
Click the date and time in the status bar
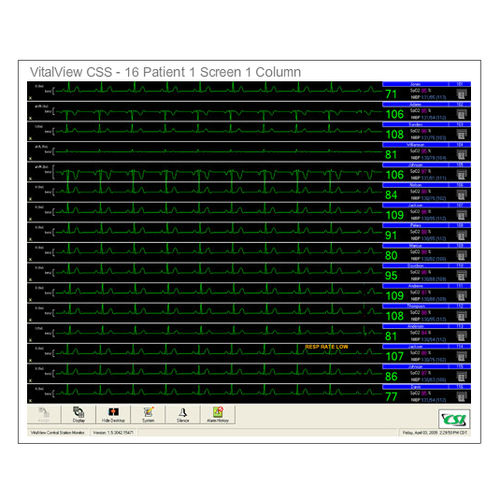point(435,433)
